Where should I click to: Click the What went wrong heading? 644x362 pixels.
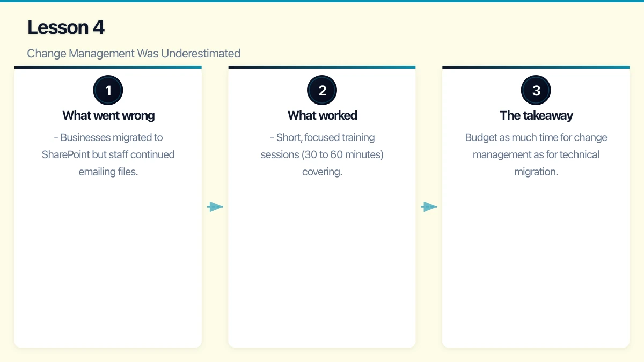point(108,115)
